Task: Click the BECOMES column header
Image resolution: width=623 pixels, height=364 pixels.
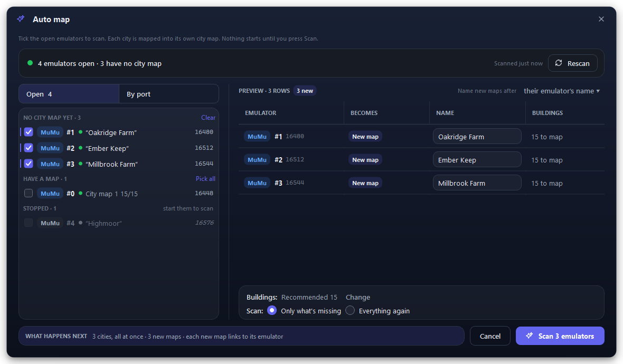Action: (364, 113)
